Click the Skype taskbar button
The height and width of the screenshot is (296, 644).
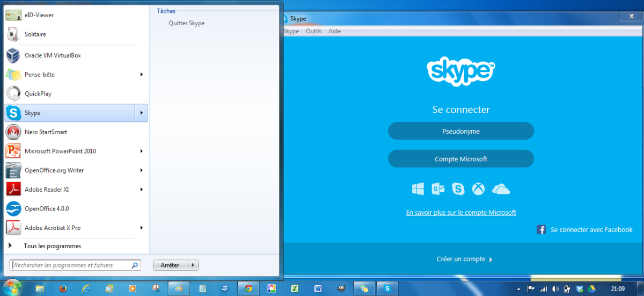pos(387,288)
